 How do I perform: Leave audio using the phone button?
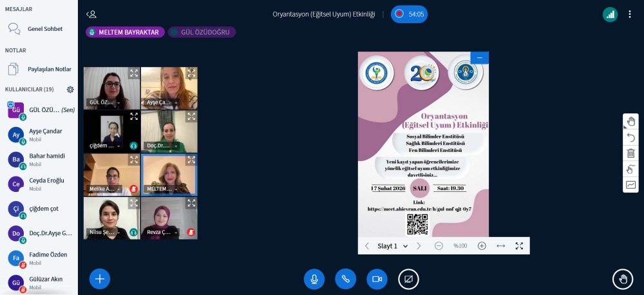pyautogui.click(x=345, y=279)
